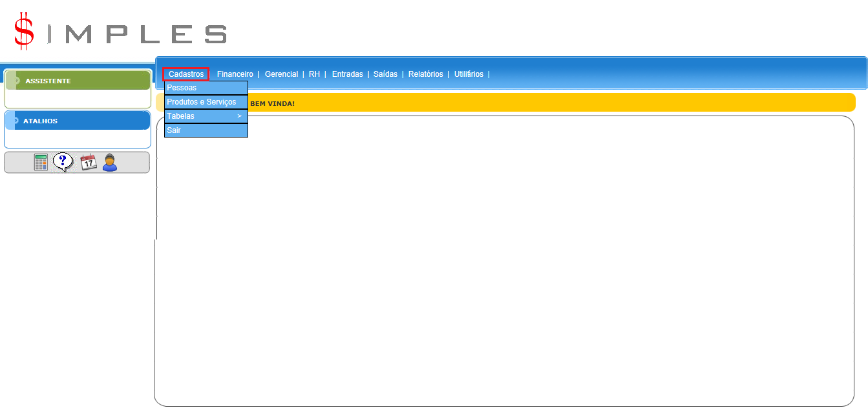
Task: Open the calendar icon
Action: click(x=89, y=162)
